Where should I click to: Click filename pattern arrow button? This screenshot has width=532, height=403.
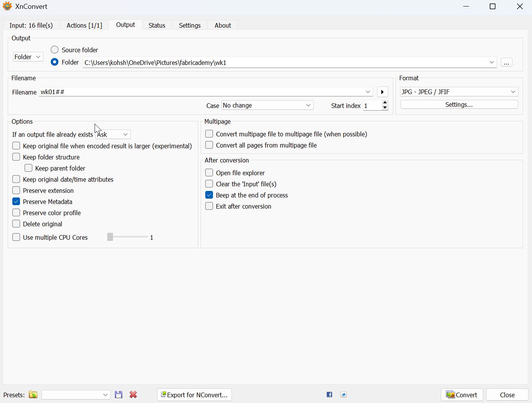click(x=382, y=92)
